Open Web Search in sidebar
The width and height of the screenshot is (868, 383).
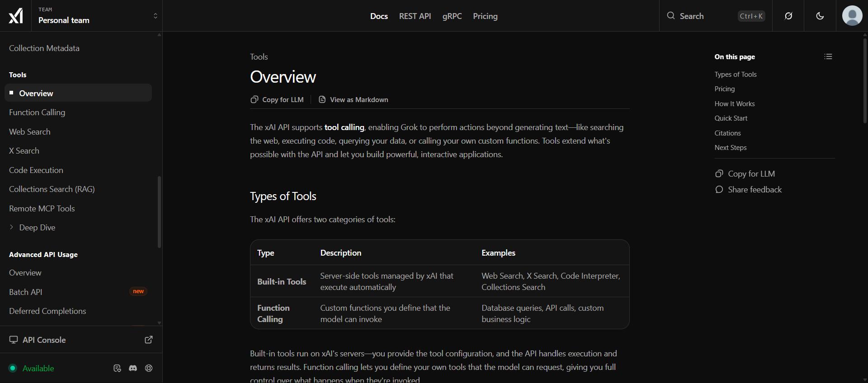(x=30, y=132)
